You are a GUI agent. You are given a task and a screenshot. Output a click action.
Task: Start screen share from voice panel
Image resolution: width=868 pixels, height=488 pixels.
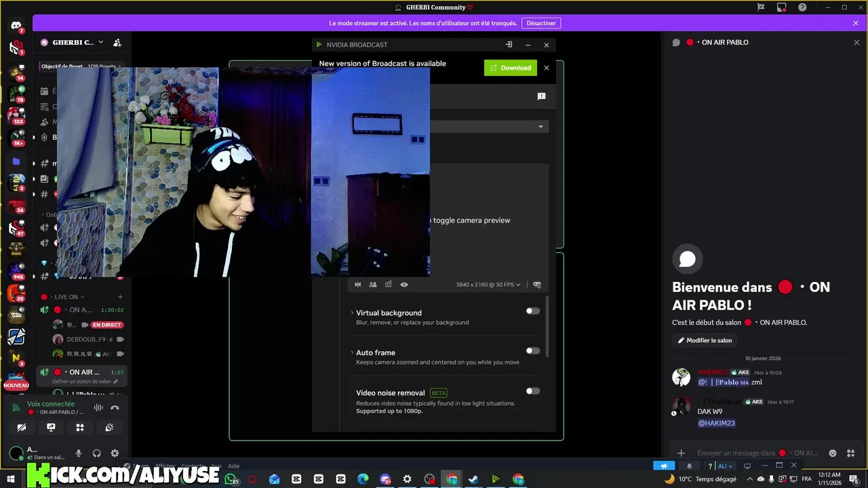click(x=51, y=428)
